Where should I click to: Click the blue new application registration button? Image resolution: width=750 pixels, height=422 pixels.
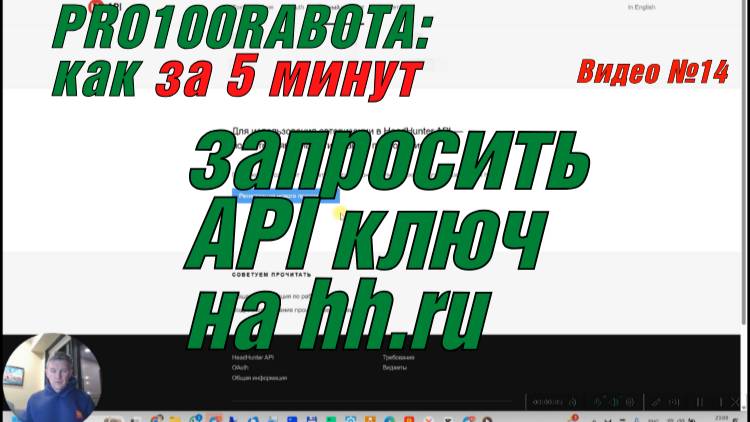click(x=286, y=196)
